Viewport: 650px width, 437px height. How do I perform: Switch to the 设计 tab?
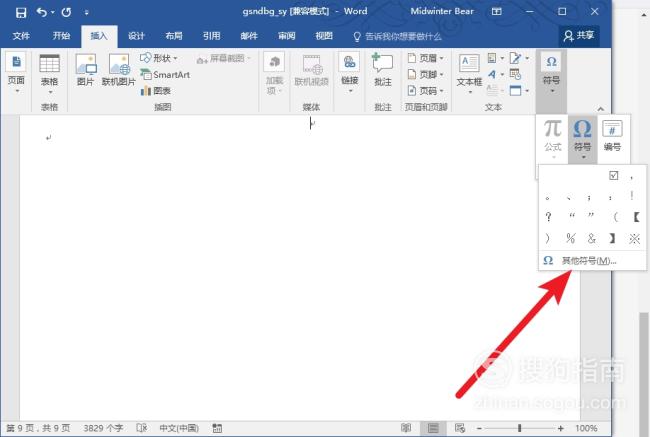tap(136, 36)
